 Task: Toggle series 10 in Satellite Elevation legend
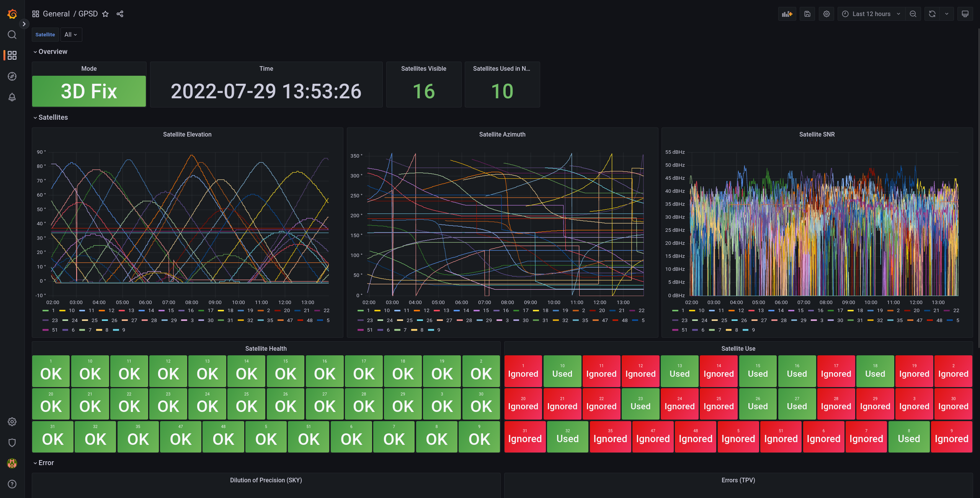71,311
